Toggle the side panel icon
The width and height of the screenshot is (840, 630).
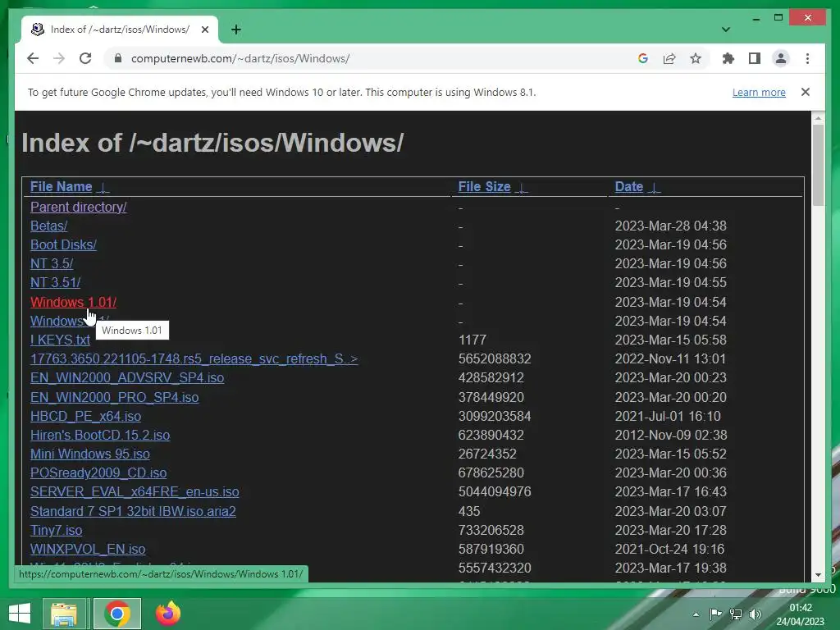click(755, 58)
